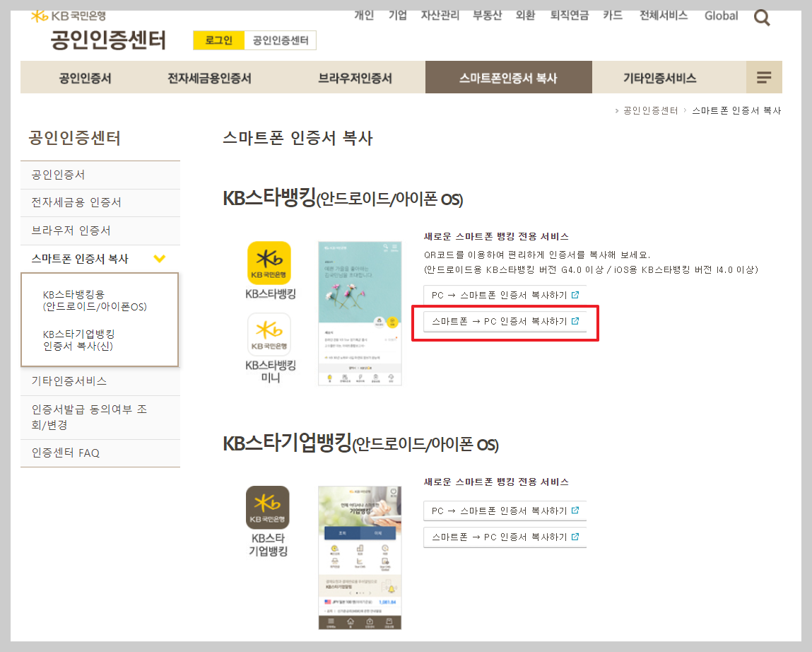Click the 공인인증센터 button next to 로그인

click(280, 40)
